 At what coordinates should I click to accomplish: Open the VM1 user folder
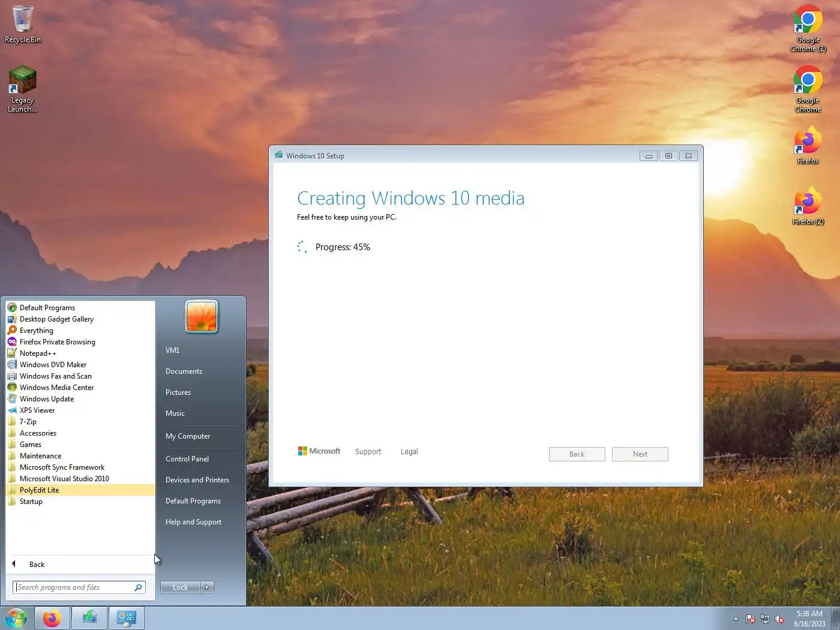[201, 350]
